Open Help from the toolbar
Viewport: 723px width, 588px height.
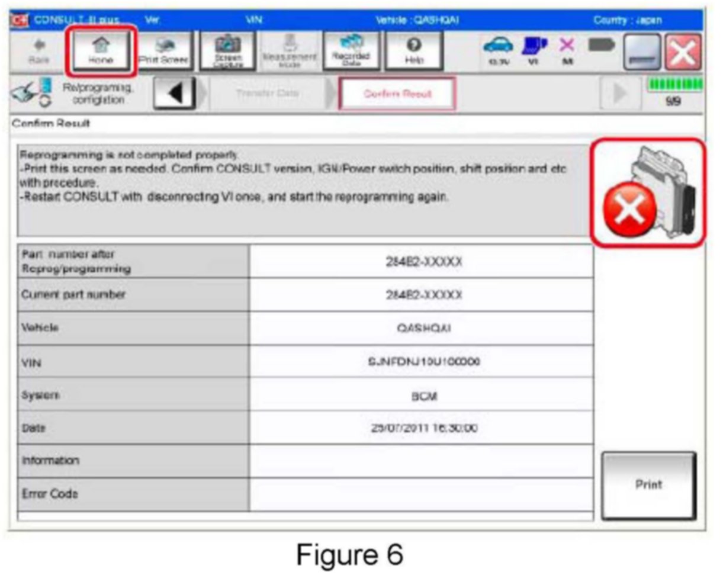[414, 51]
